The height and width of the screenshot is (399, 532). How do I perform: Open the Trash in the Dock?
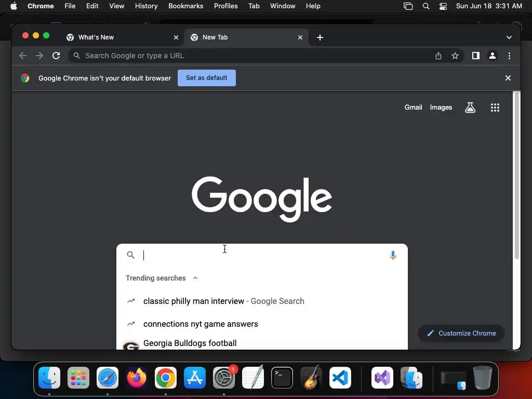[483, 378]
